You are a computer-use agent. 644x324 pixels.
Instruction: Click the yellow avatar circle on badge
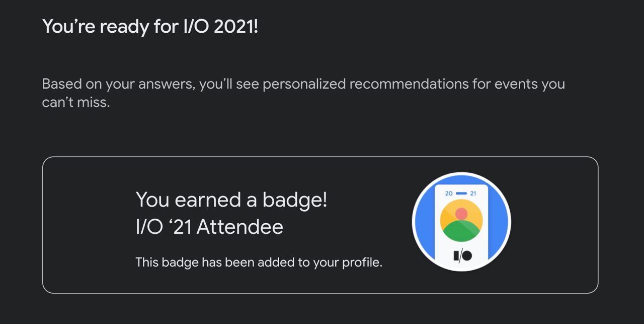point(461,221)
